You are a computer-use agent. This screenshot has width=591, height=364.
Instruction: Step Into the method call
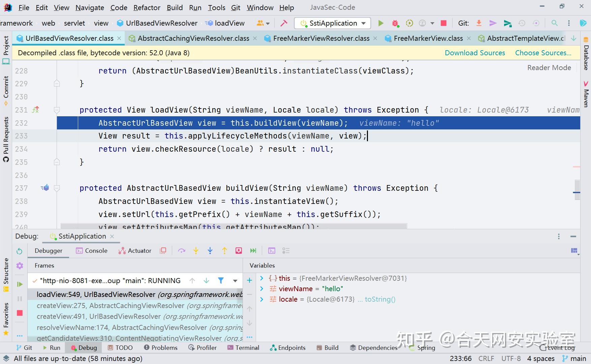click(x=196, y=250)
